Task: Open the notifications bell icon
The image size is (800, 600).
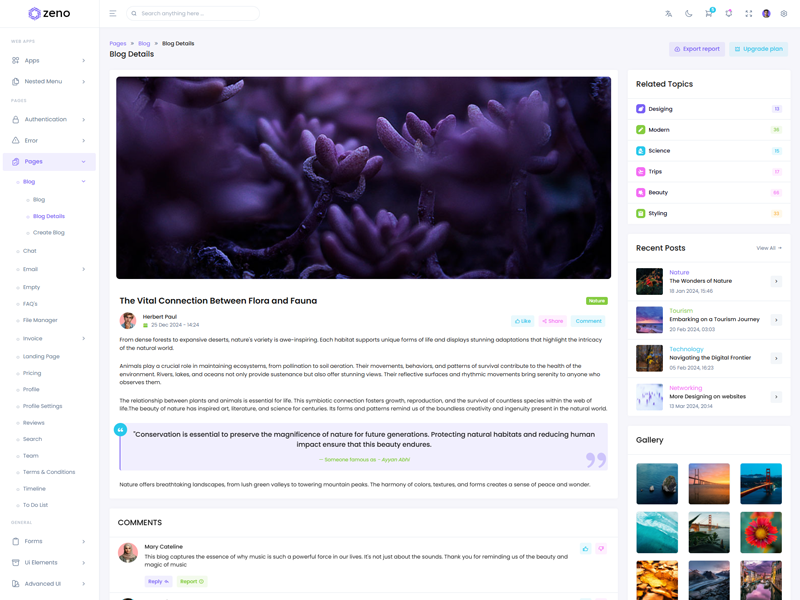Action: coord(728,14)
